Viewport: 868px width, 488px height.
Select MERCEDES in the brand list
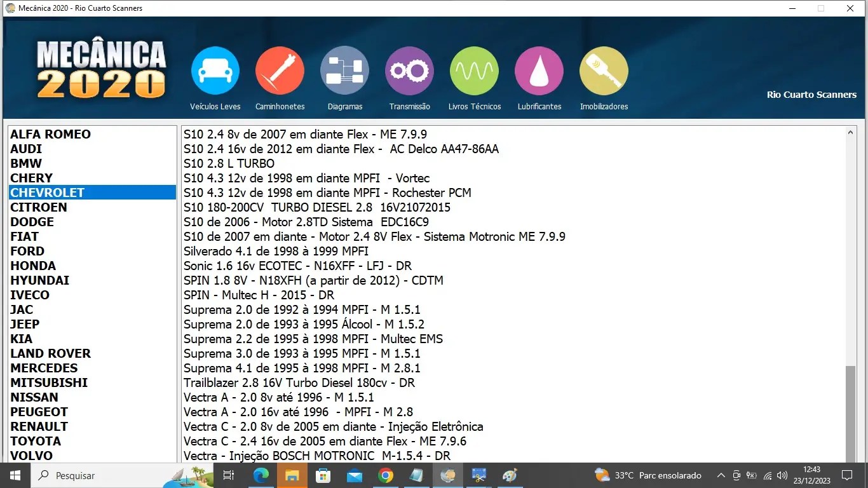click(92, 368)
